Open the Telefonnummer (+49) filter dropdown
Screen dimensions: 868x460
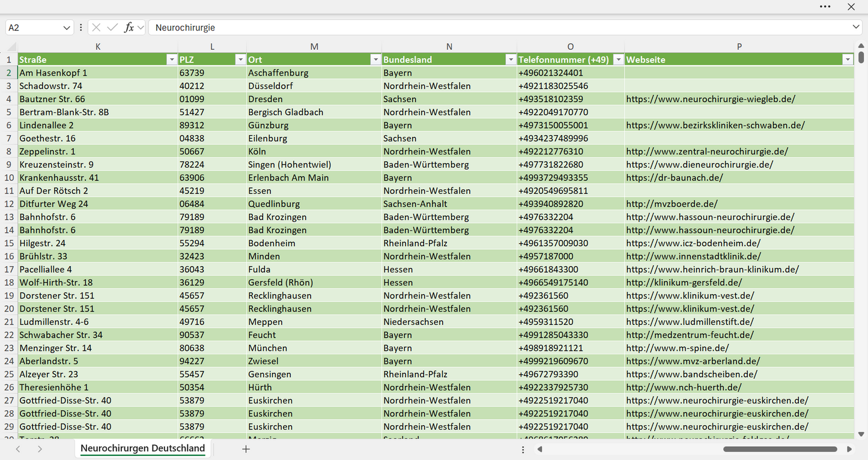[x=618, y=59]
